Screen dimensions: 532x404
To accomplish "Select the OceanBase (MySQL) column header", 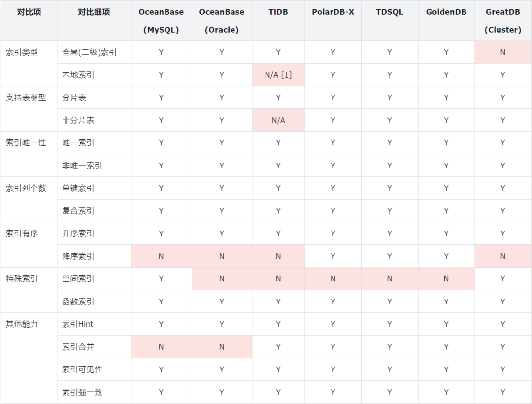I will [161, 21].
